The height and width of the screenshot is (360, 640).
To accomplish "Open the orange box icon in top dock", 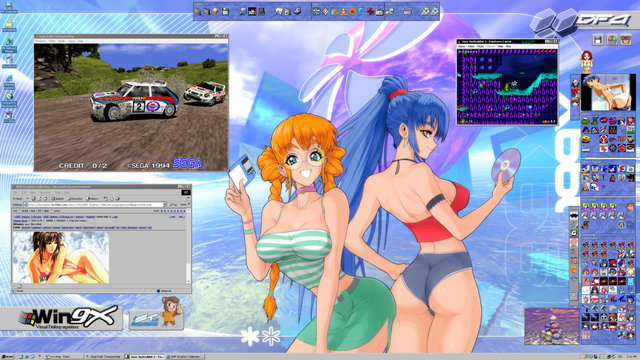I will tap(215, 11).
